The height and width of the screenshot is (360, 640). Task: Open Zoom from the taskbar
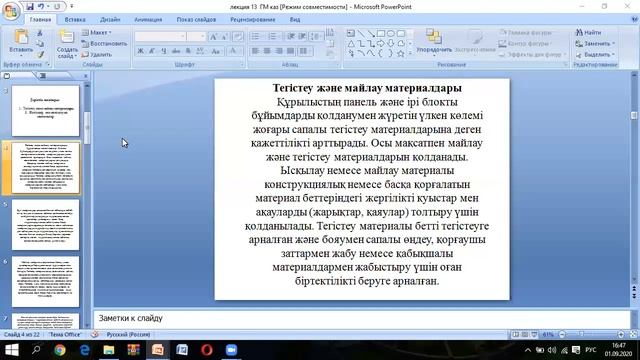point(231,350)
